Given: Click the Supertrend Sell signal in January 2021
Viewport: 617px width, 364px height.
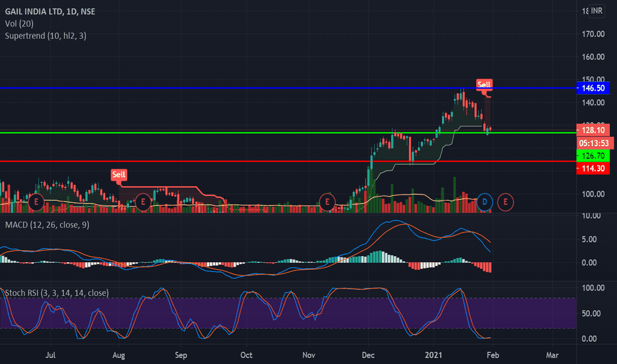Looking at the screenshot, I should click(x=484, y=84).
